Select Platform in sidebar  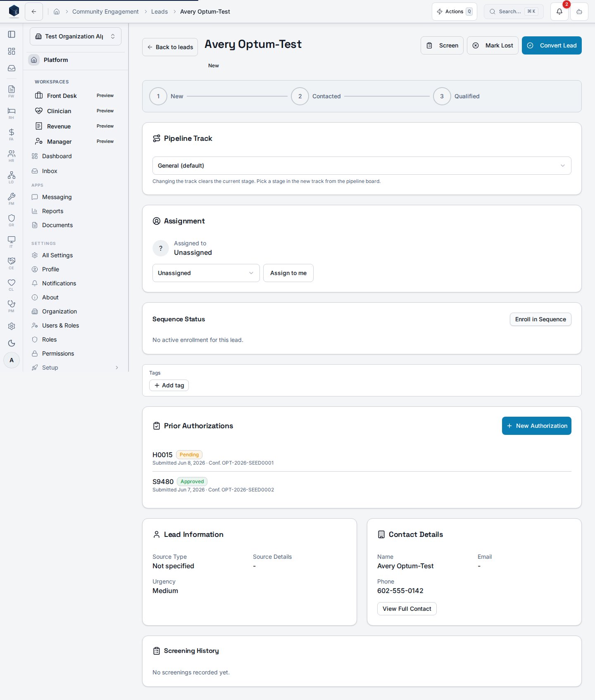click(x=76, y=60)
